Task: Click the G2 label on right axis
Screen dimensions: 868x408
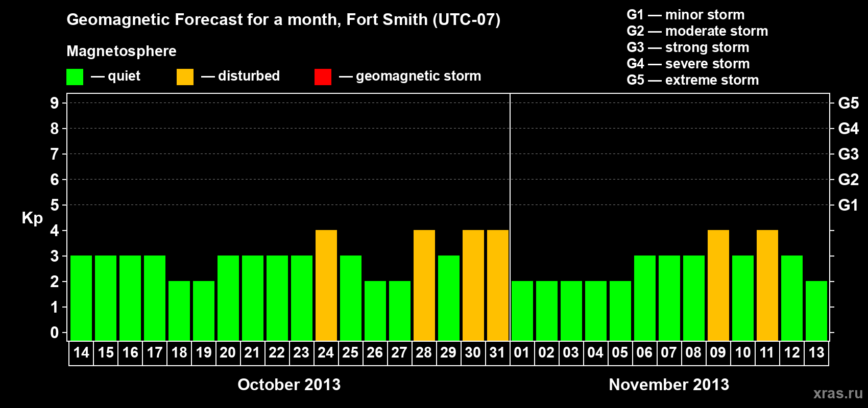Action: 848,180
